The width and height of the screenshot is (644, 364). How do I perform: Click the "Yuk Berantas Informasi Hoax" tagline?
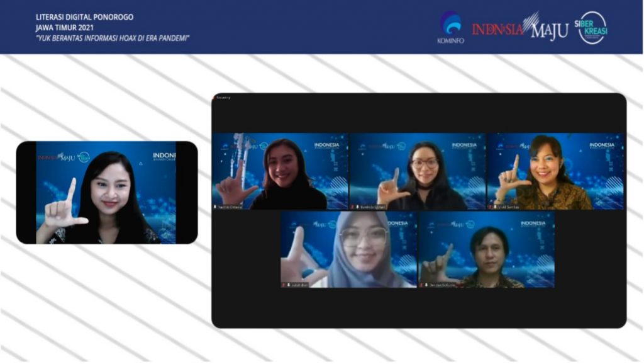click(x=113, y=38)
